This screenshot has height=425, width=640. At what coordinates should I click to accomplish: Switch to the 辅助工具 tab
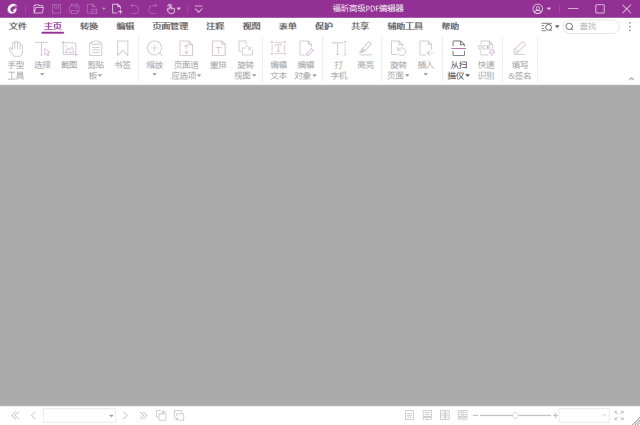[405, 26]
